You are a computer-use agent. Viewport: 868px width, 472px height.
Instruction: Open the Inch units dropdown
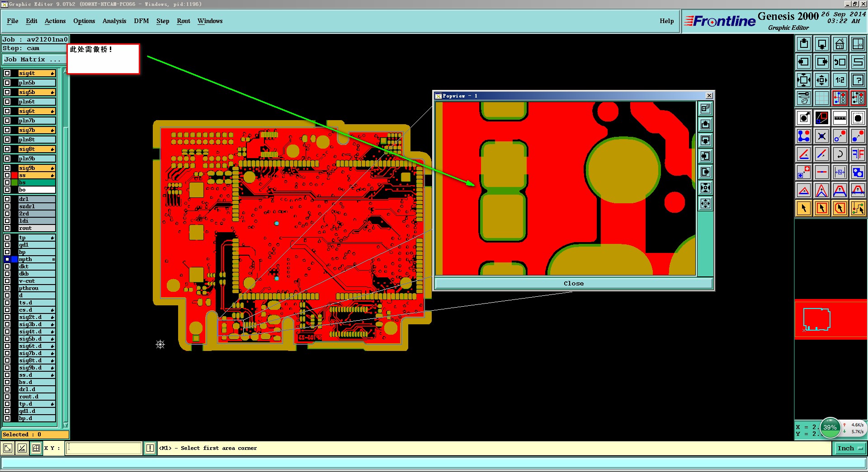tap(850, 448)
